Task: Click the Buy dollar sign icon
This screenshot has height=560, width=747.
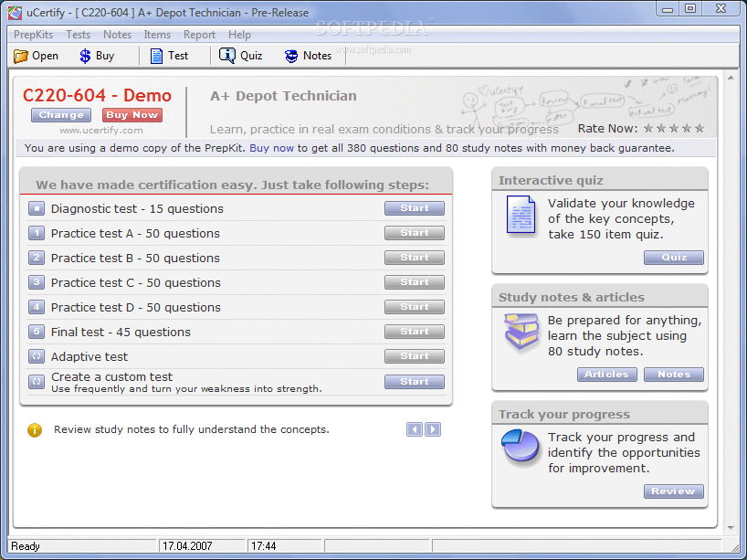Action: tap(85, 57)
